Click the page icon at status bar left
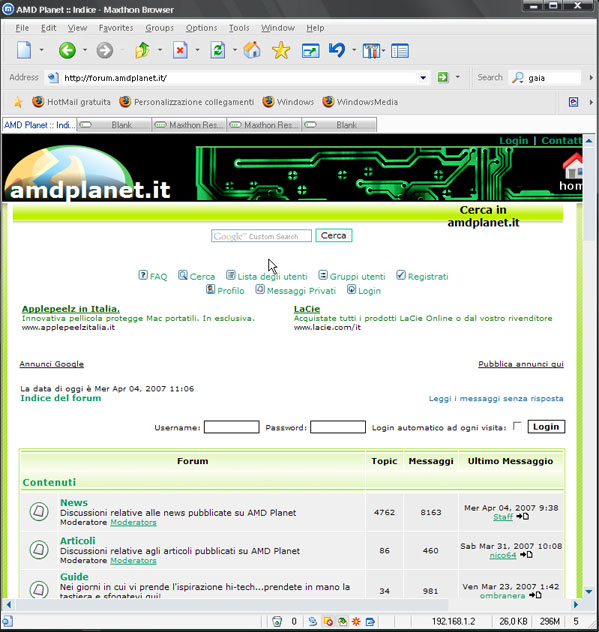 click(8, 621)
